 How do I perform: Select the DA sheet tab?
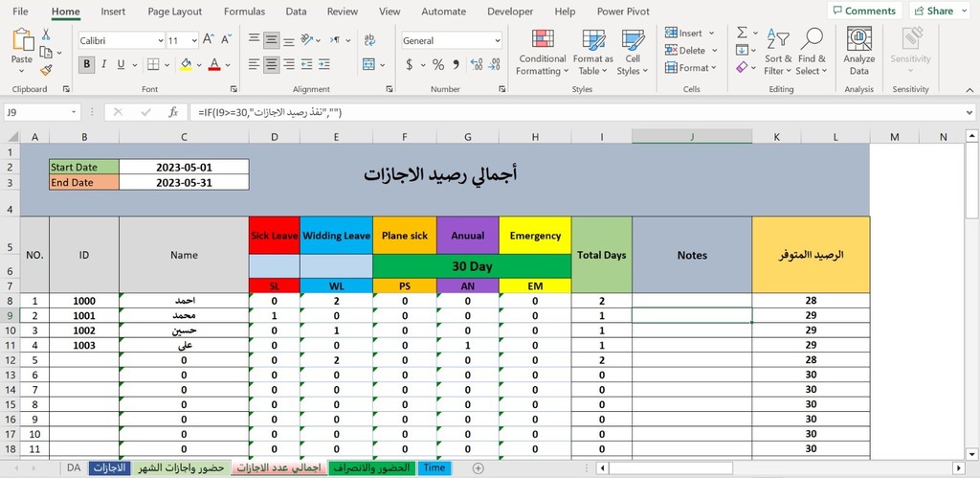pos(73,467)
